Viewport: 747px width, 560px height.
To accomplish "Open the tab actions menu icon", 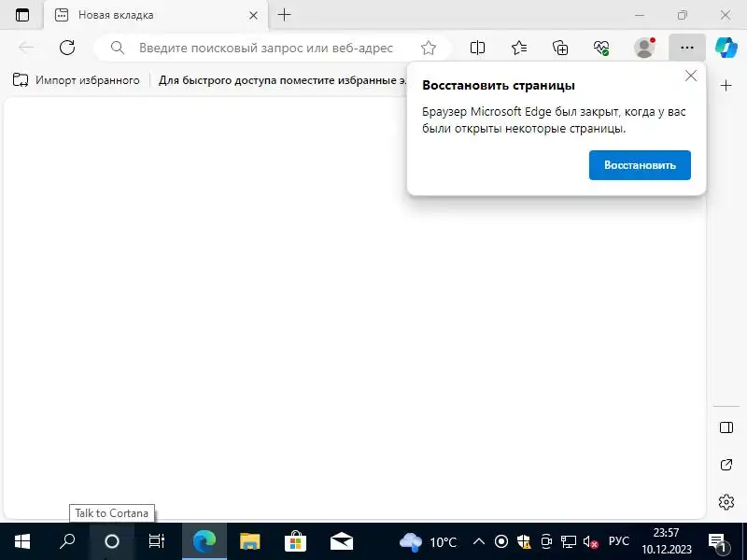I will coord(21,15).
